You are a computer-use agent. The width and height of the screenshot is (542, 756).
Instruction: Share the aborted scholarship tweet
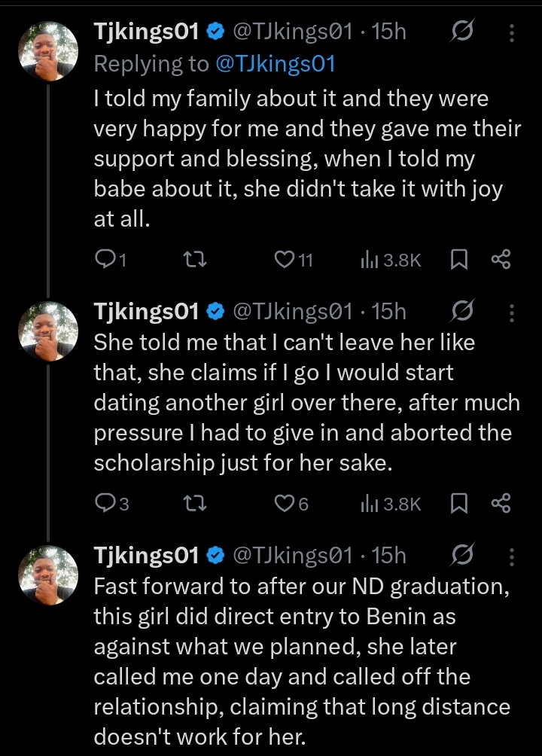[501, 504]
